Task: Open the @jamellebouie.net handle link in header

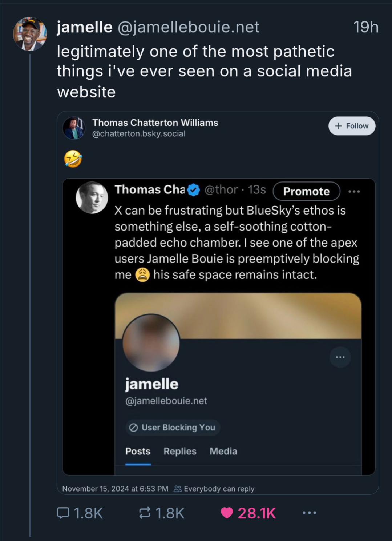Action: click(x=189, y=27)
